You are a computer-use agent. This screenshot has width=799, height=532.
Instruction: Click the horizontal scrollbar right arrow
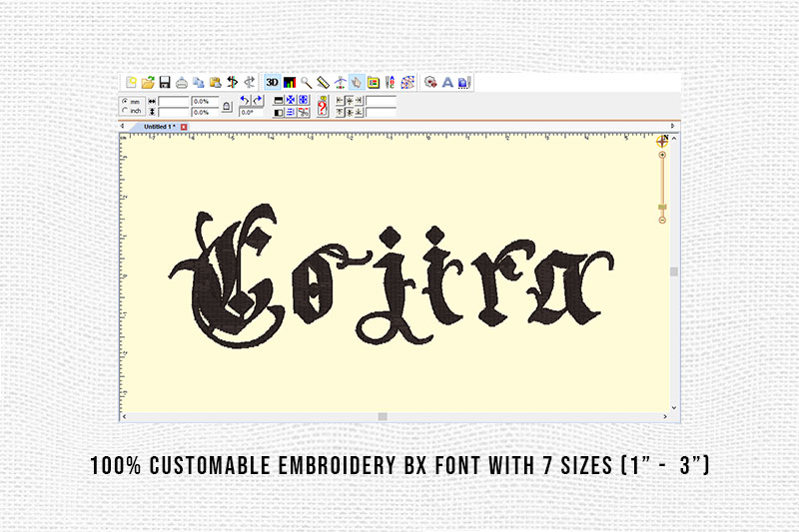[665, 416]
